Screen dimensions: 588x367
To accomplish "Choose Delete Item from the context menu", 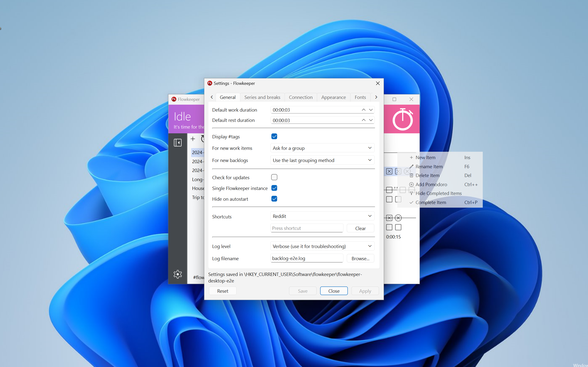I will click(x=440, y=175).
